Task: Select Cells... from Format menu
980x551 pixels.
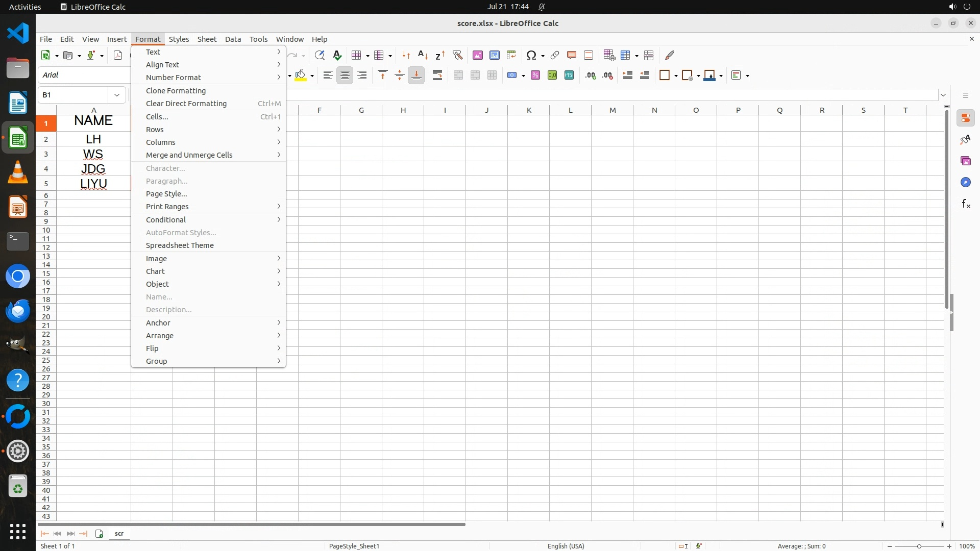Action: coord(157,117)
